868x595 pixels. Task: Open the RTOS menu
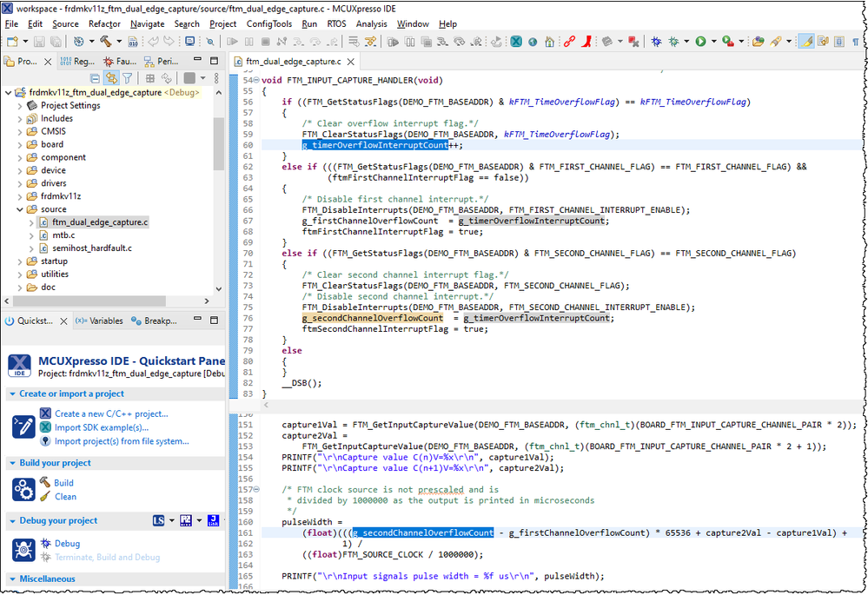tap(336, 23)
